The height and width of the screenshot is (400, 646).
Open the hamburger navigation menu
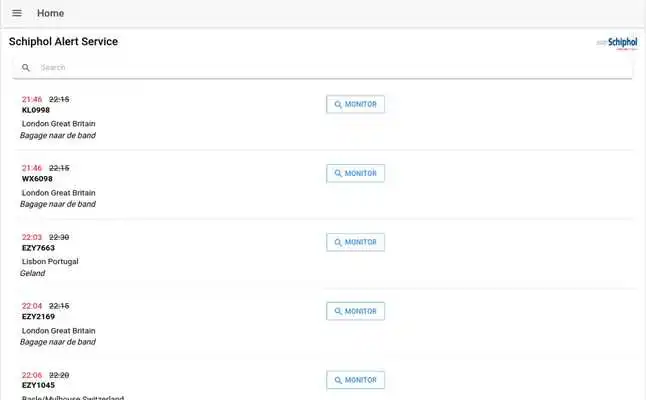pyautogui.click(x=17, y=13)
